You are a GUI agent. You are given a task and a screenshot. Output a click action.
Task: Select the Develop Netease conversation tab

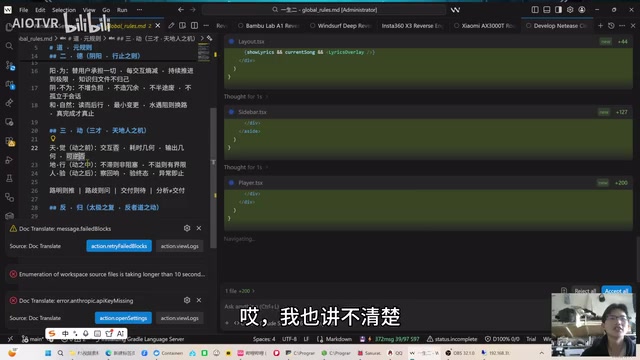click(556, 26)
